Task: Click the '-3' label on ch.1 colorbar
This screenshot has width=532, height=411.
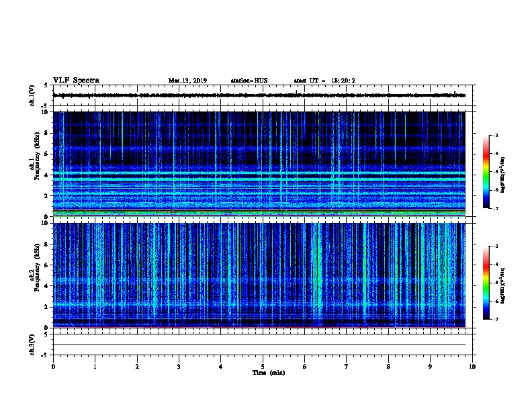Action: (495, 135)
